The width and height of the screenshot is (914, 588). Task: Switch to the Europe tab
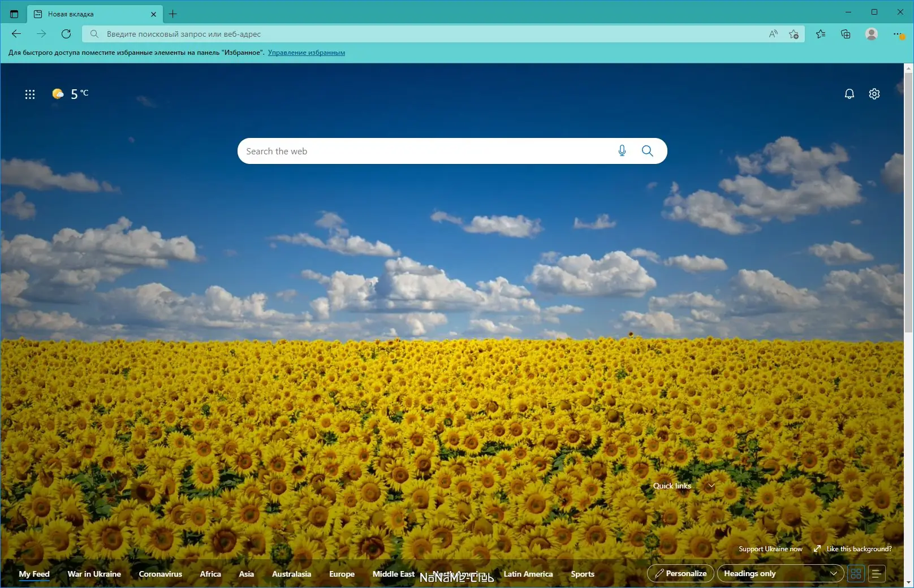point(342,574)
